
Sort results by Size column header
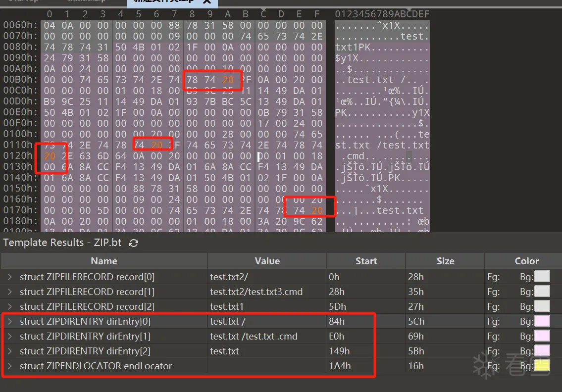445,261
